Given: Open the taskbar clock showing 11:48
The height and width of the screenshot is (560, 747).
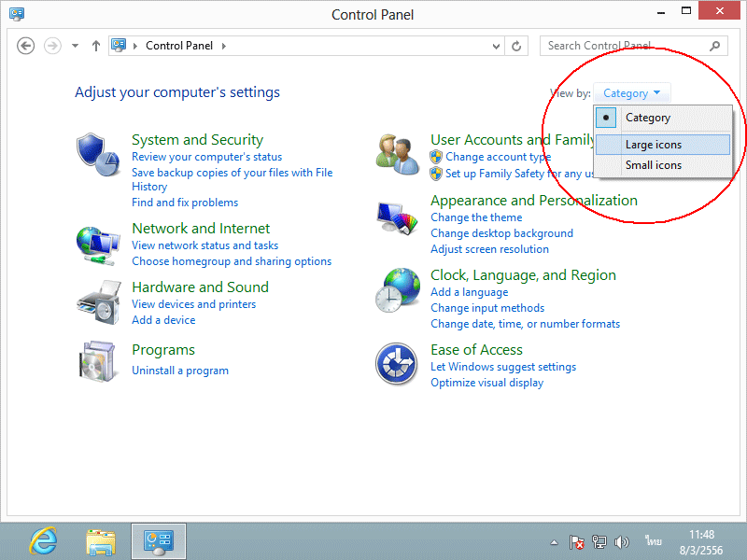Looking at the screenshot, I should [701, 542].
